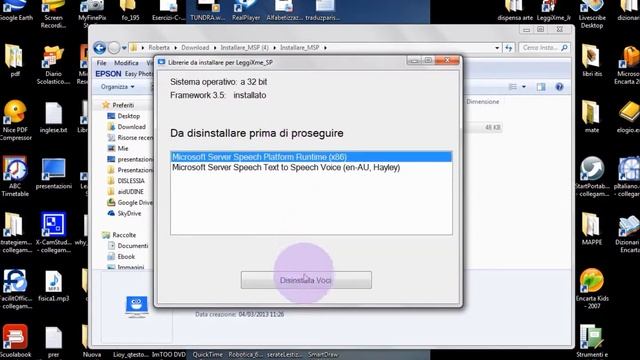The width and height of the screenshot is (640, 360).
Task: Click the Disinstalla Voci button
Action: click(x=306, y=280)
